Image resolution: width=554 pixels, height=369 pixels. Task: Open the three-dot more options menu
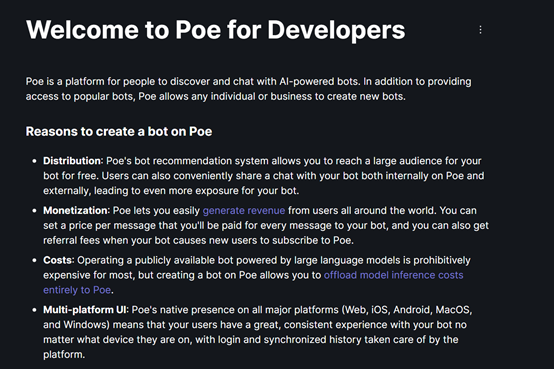point(480,30)
